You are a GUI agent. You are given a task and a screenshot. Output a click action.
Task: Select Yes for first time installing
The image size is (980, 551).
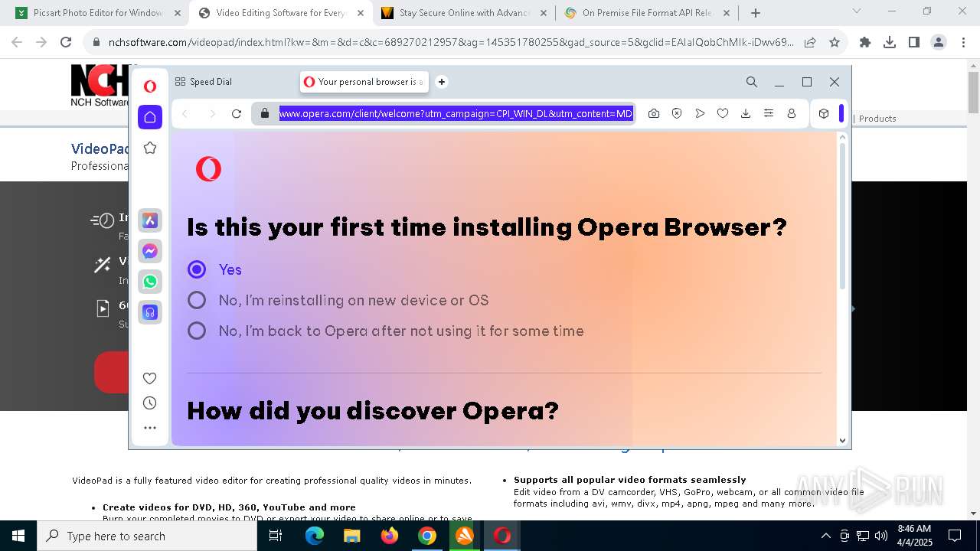point(197,269)
